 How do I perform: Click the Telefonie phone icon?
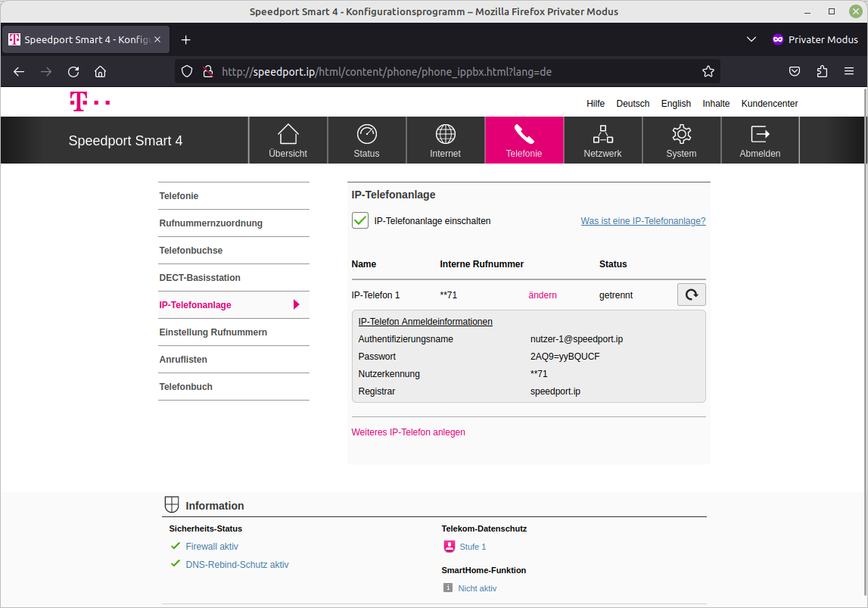(524, 139)
